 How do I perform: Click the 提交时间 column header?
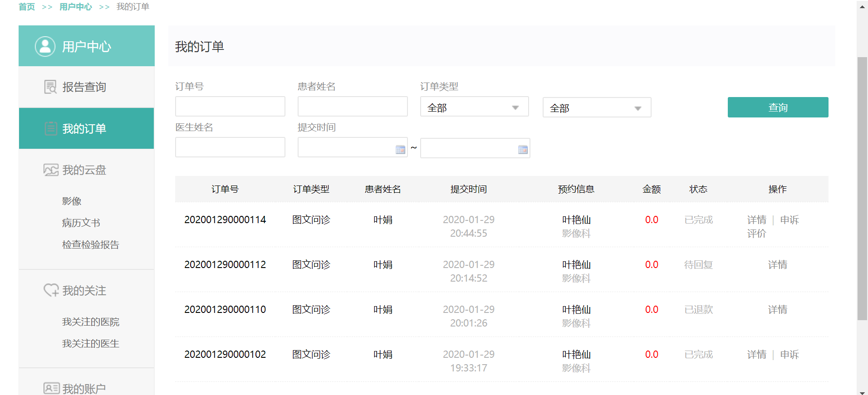point(469,189)
